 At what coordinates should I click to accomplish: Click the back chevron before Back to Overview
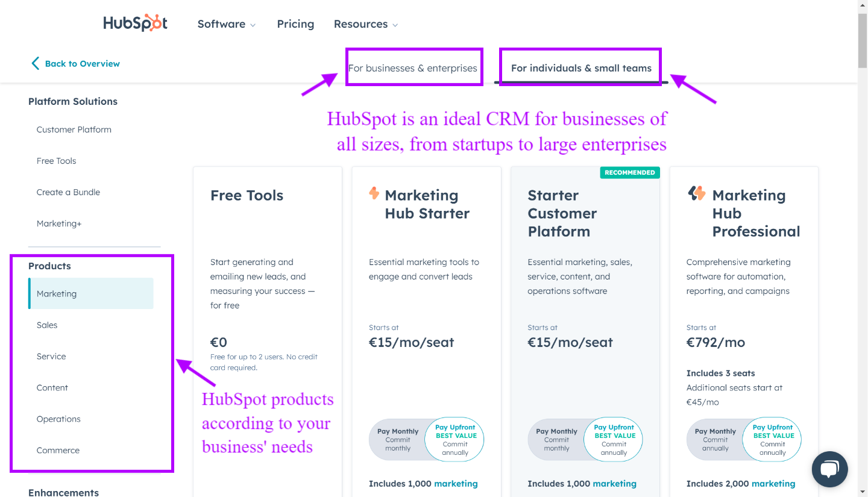point(35,63)
